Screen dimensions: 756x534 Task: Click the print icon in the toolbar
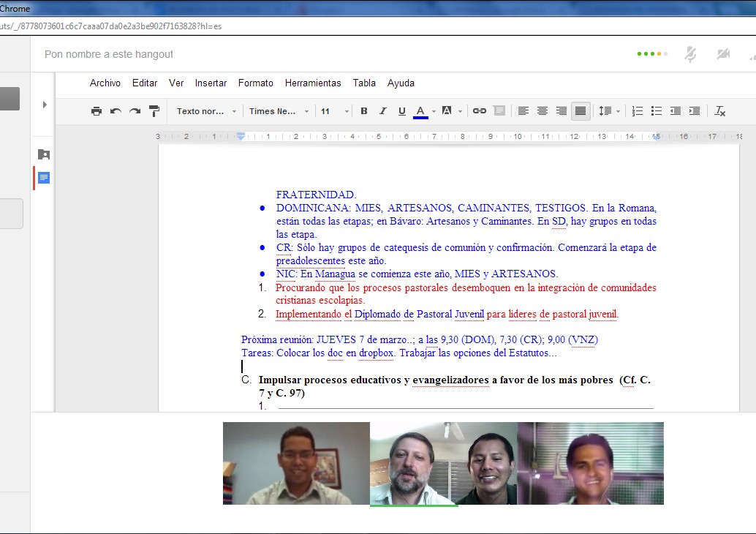[x=97, y=111]
